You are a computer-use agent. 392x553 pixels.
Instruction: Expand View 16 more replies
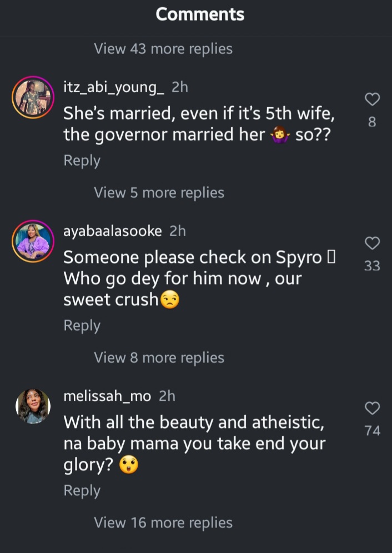tap(163, 523)
